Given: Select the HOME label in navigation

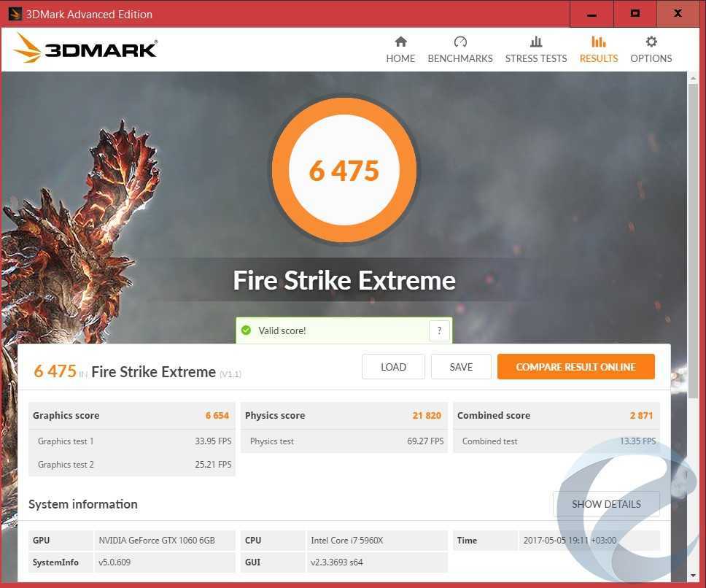Looking at the screenshot, I should (x=400, y=58).
